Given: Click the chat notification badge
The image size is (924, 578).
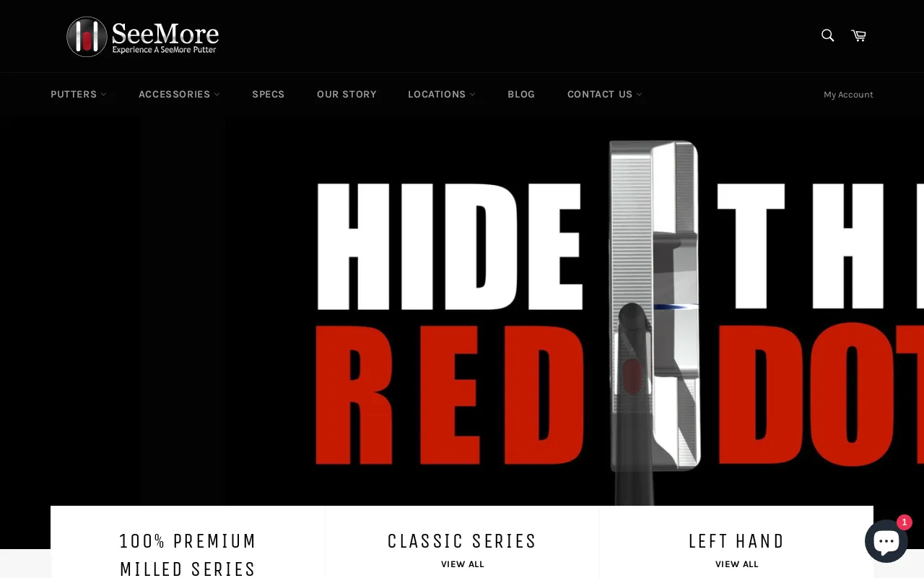Looking at the screenshot, I should pyautogui.click(x=904, y=522).
